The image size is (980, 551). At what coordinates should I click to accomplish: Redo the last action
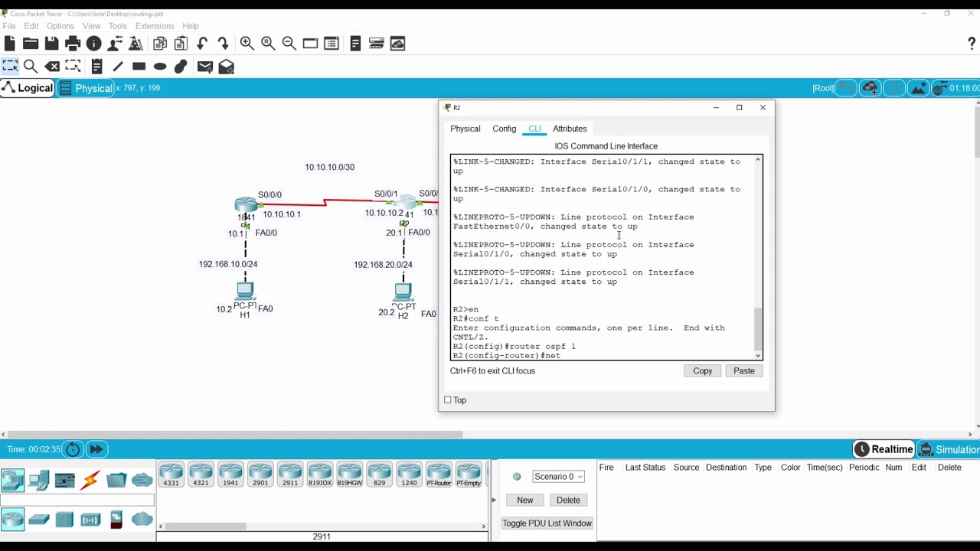[x=223, y=44]
